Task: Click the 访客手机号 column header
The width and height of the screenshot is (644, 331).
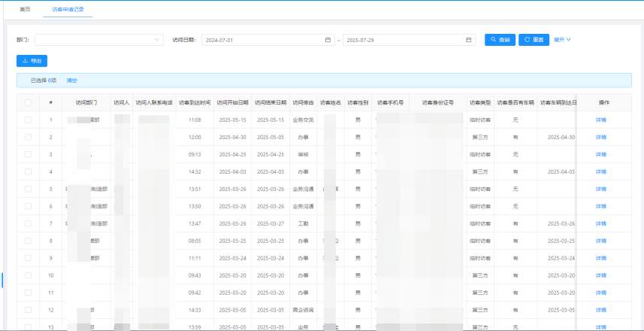Action: coord(390,103)
